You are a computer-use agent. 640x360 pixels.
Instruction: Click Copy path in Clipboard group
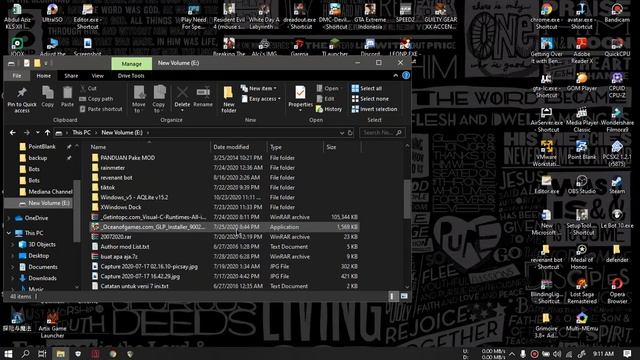tap(96, 99)
